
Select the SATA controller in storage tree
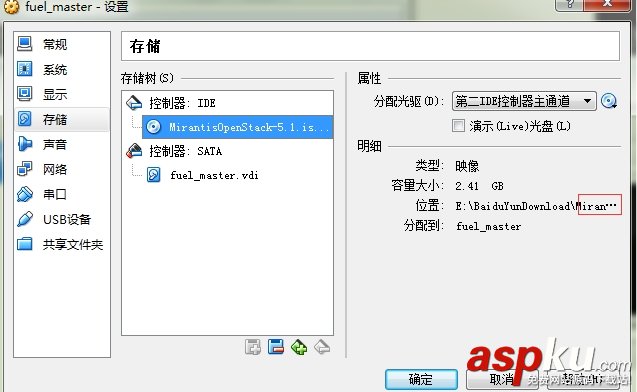point(228,151)
